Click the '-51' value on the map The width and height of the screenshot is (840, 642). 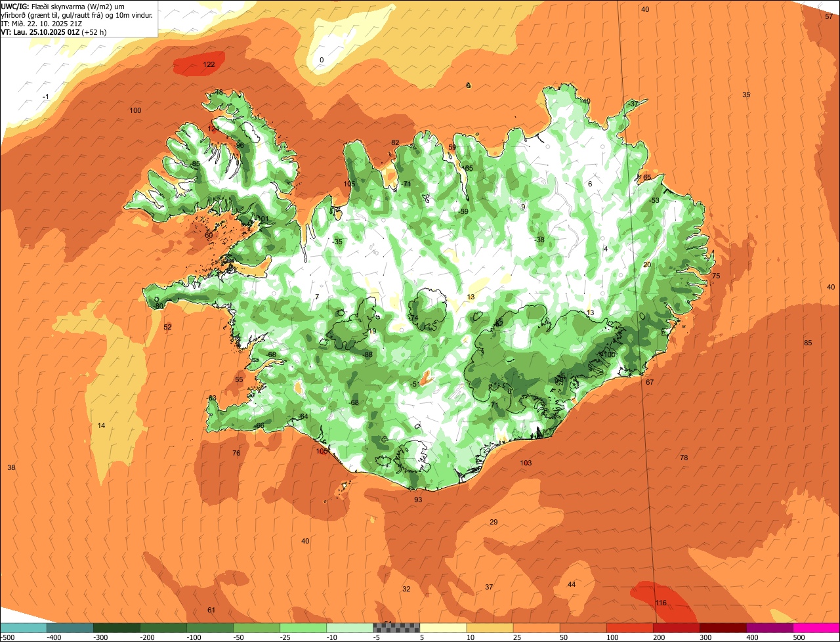tap(414, 384)
